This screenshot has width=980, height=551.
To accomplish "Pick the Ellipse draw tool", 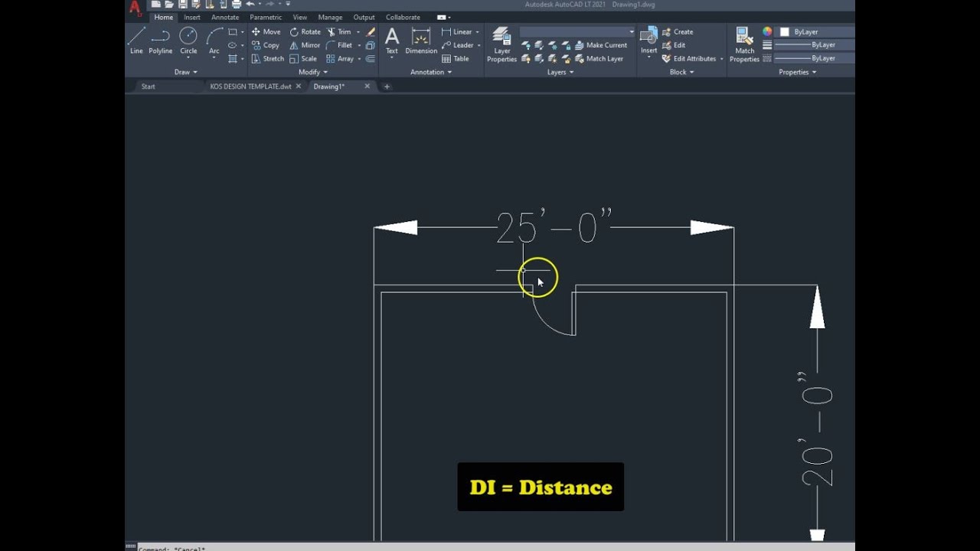I will (233, 45).
